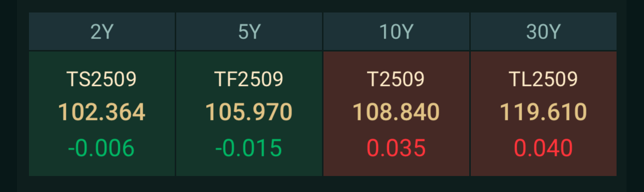
Task: Open the TL2509 contract tile
Action: (x=544, y=113)
